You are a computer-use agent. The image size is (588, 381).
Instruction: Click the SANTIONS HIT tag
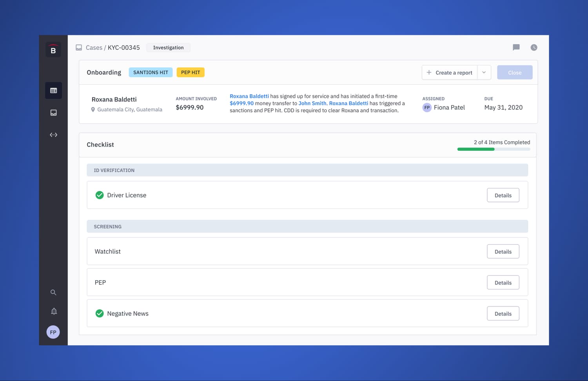tap(151, 73)
